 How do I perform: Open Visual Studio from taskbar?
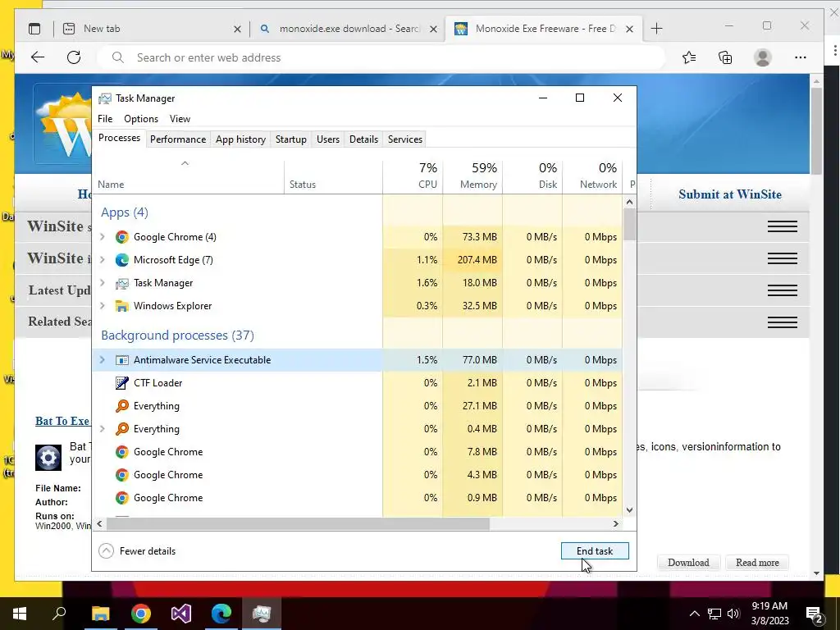pyautogui.click(x=181, y=614)
